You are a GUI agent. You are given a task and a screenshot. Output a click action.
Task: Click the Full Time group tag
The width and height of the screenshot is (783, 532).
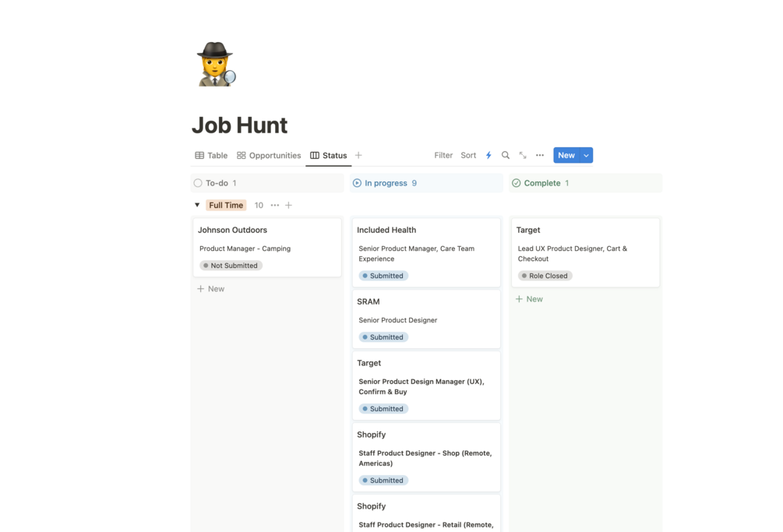coord(226,205)
